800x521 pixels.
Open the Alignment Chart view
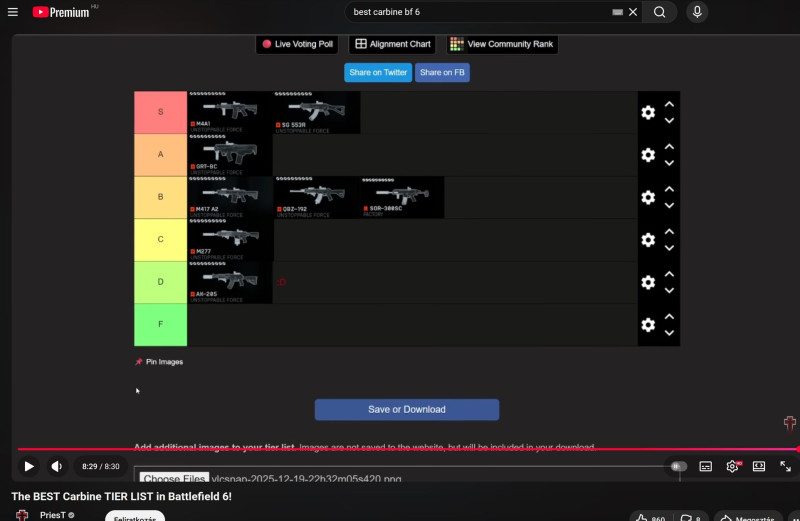coord(392,44)
